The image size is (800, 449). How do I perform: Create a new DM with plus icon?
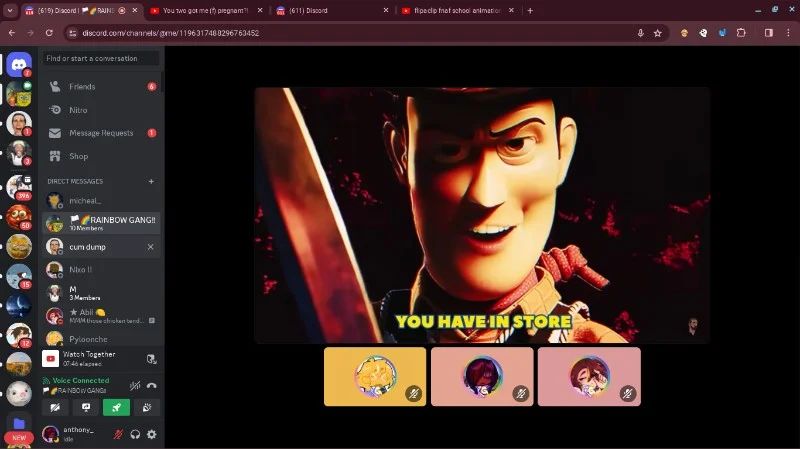(x=151, y=181)
